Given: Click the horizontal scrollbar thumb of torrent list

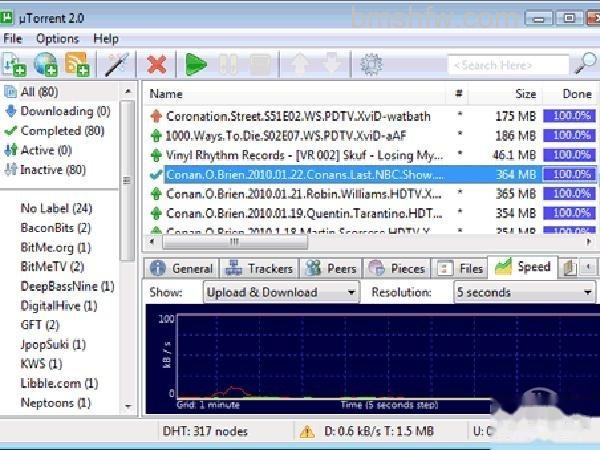Looking at the screenshot, I should pyautogui.click(x=235, y=242).
